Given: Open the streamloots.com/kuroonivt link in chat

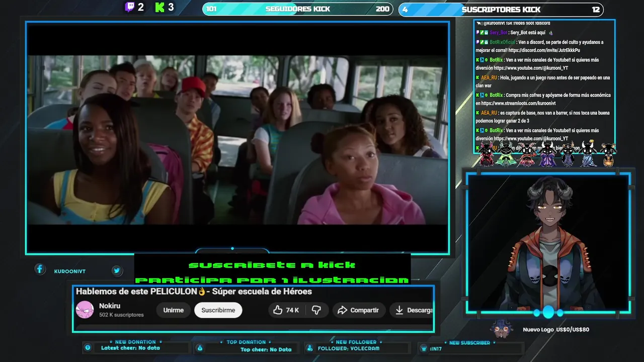Looking at the screenshot, I should pos(518,103).
